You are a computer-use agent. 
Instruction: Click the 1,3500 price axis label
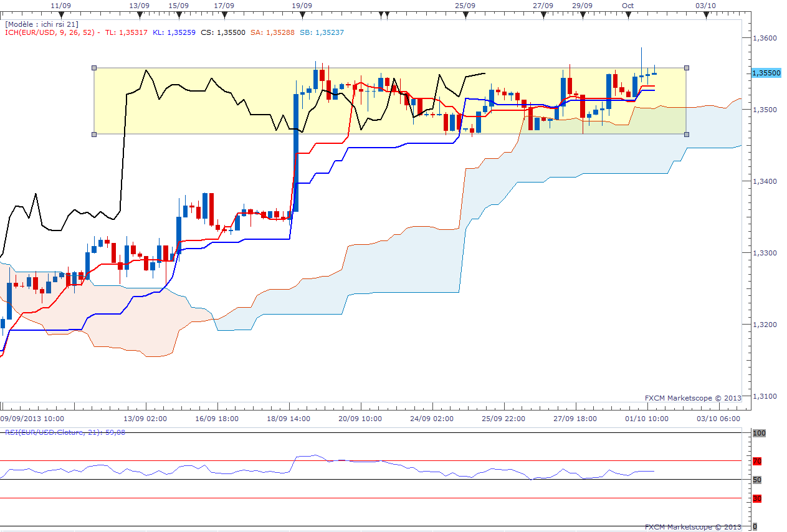point(765,110)
